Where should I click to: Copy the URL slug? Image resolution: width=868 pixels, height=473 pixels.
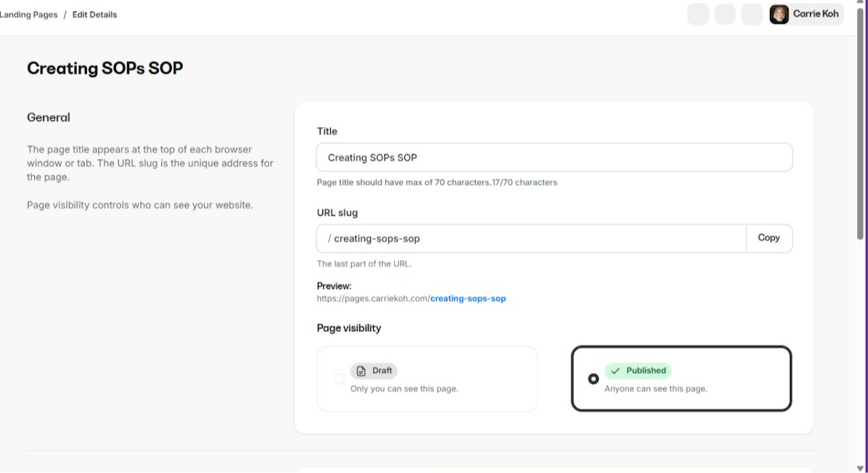tap(768, 238)
